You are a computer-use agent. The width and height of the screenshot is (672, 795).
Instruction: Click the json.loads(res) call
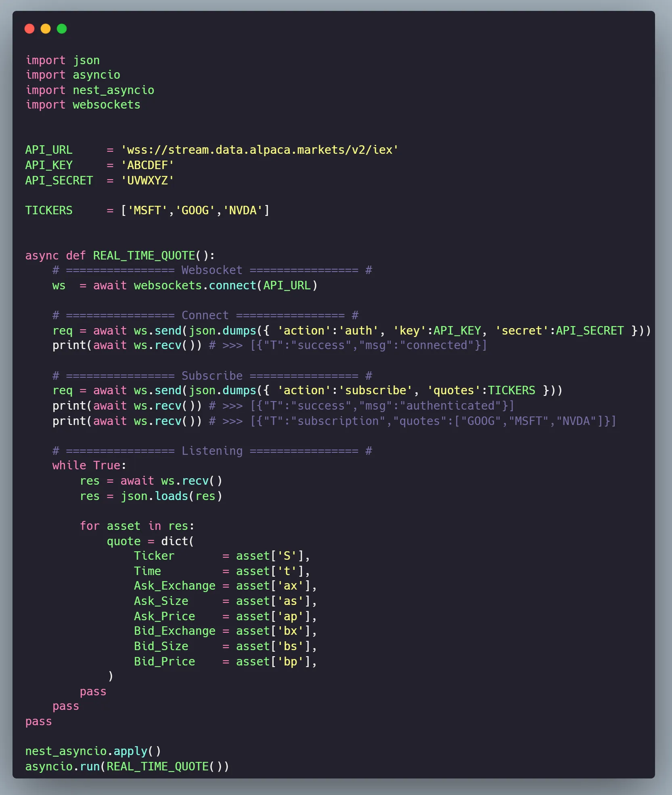click(x=172, y=496)
